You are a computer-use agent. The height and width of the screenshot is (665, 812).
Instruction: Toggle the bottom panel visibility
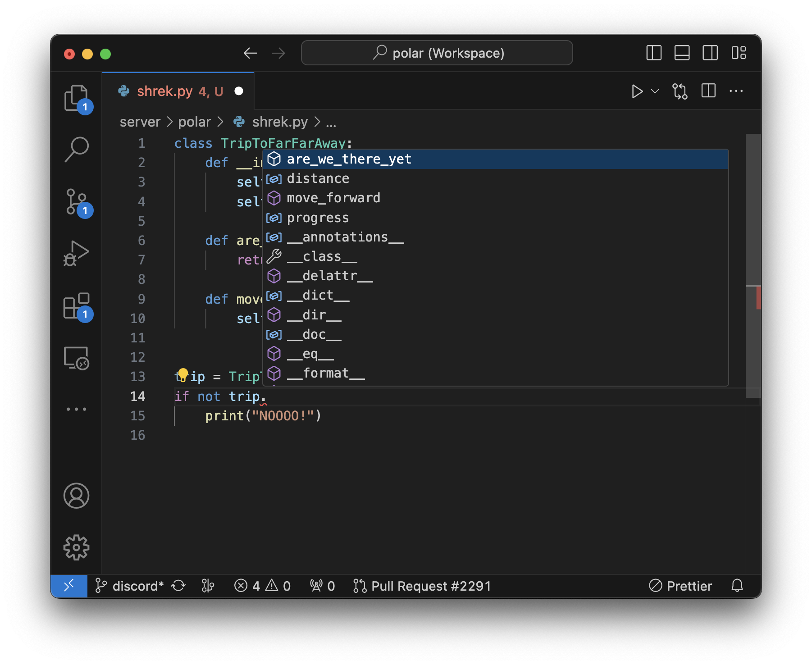[682, 53]
